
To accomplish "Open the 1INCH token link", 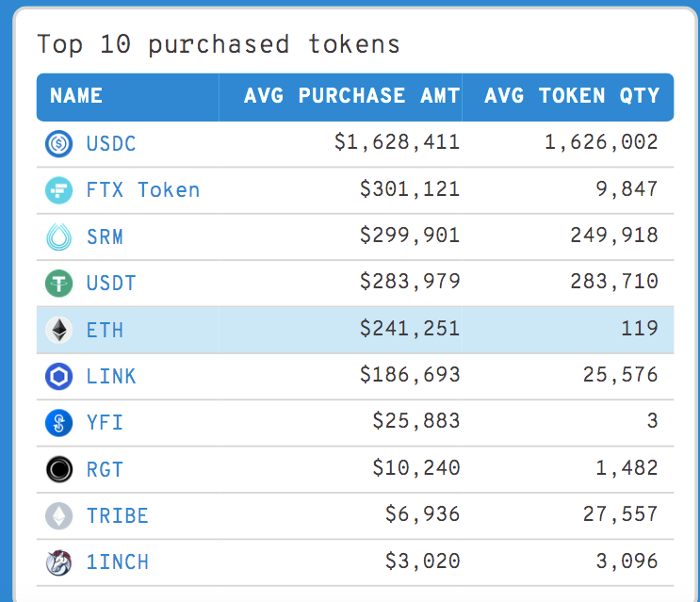I will pyautogui.click(x=118, y=562).
